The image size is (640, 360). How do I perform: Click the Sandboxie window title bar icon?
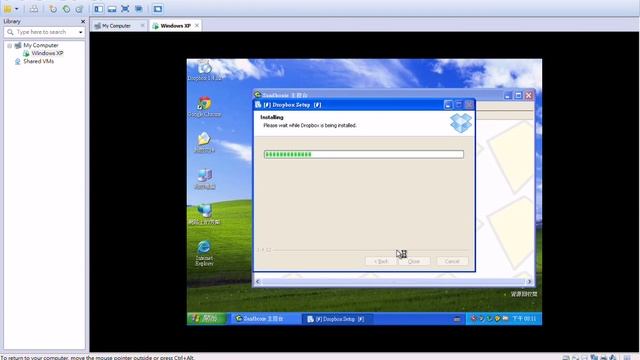tap(258, 95)
